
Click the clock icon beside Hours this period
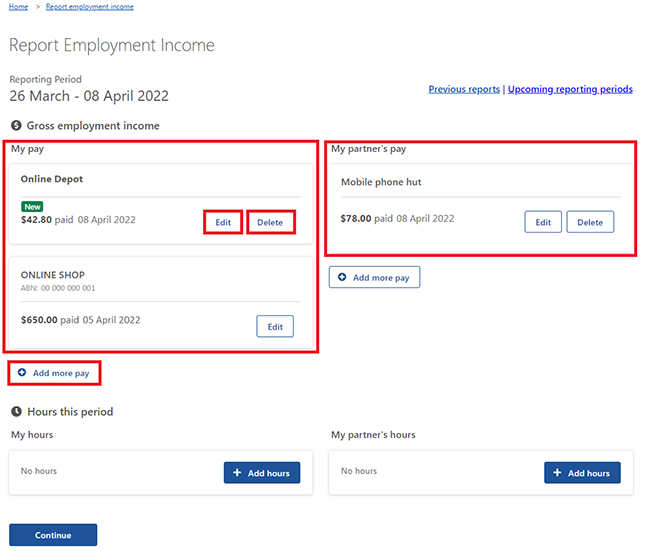[x=17, y=411]
